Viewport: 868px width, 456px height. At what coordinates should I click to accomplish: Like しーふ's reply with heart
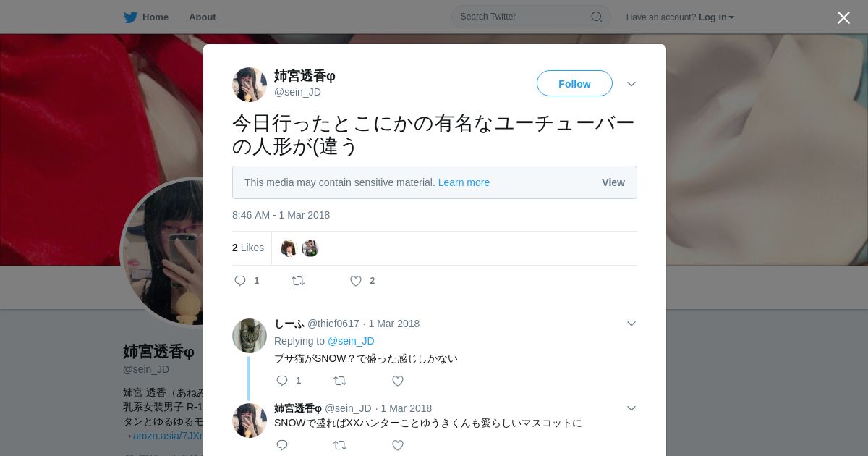click(x=398, y=381)
